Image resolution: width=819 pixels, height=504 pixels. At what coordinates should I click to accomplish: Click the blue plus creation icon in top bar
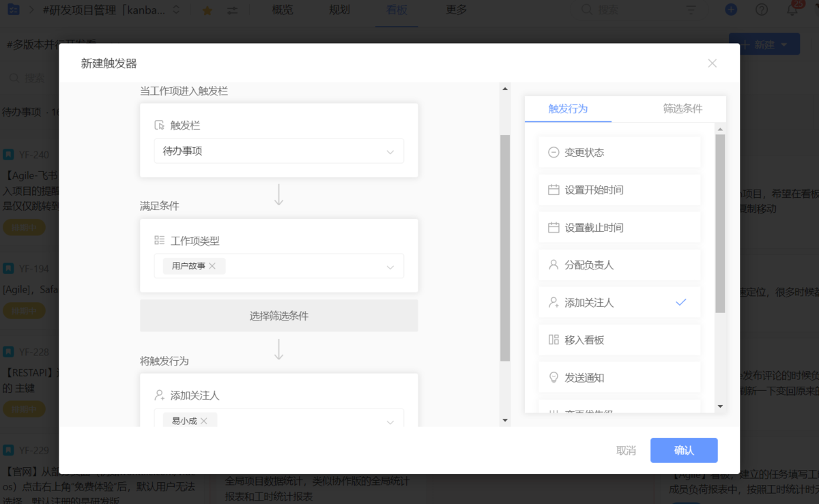(731, 10)
